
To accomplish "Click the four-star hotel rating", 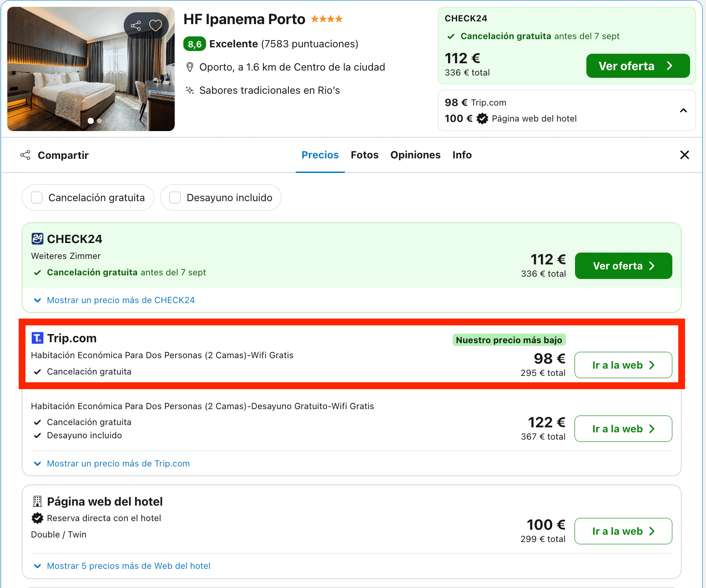I will pos(327,19).
